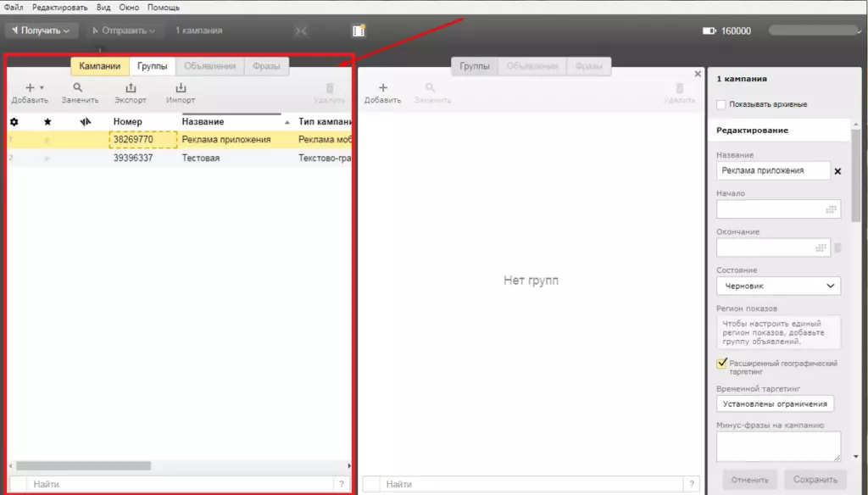The image size is (868, 495).
Task: Click the battery points icon near 160000
Action: 709,31
